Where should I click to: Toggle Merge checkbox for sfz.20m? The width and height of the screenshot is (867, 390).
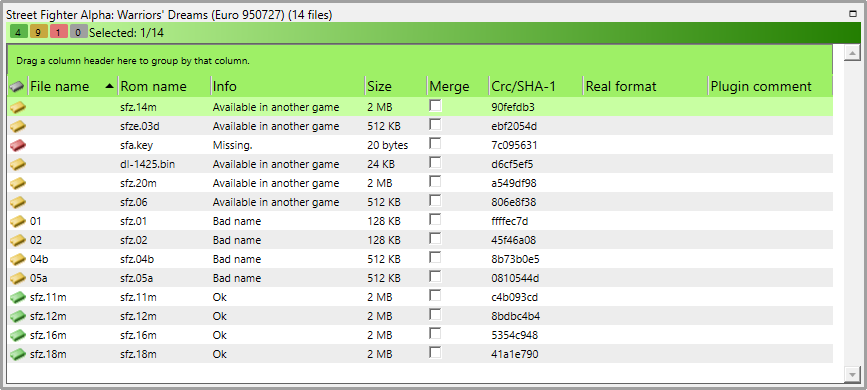(x=436, y=181)
